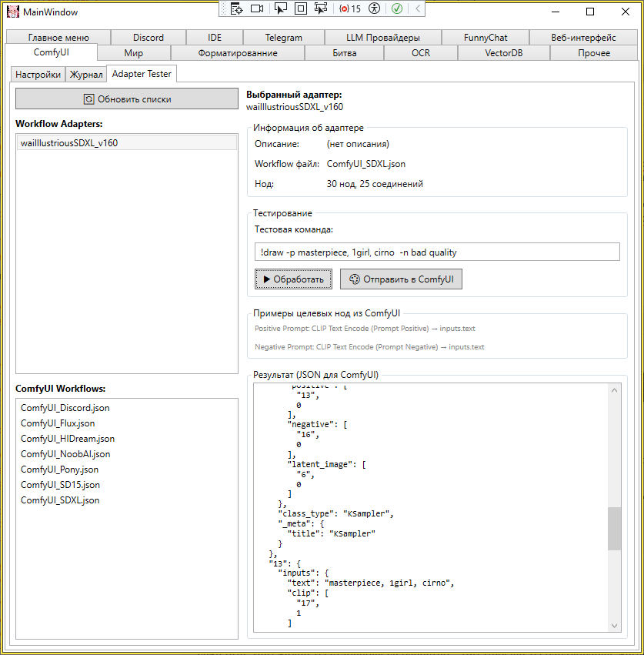Select ComfyUI_SDXL.json workflow
This screenshot has width=644, height=655.
tap(127, 500)
